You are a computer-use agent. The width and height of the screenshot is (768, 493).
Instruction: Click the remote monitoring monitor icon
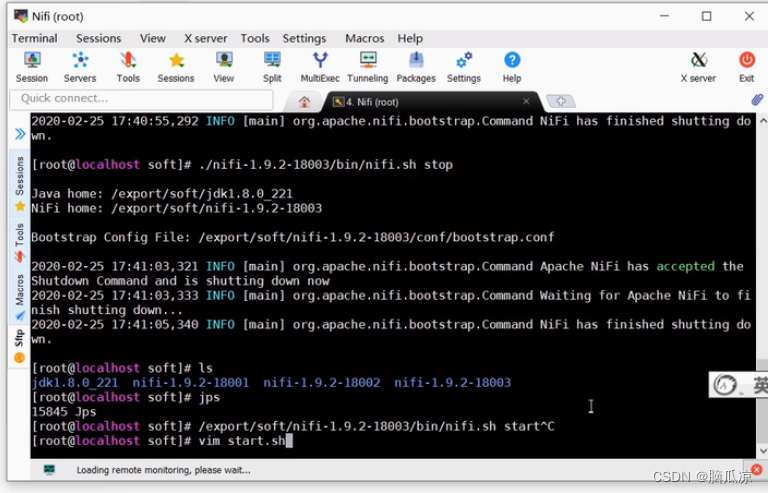[x=49, y=470]
